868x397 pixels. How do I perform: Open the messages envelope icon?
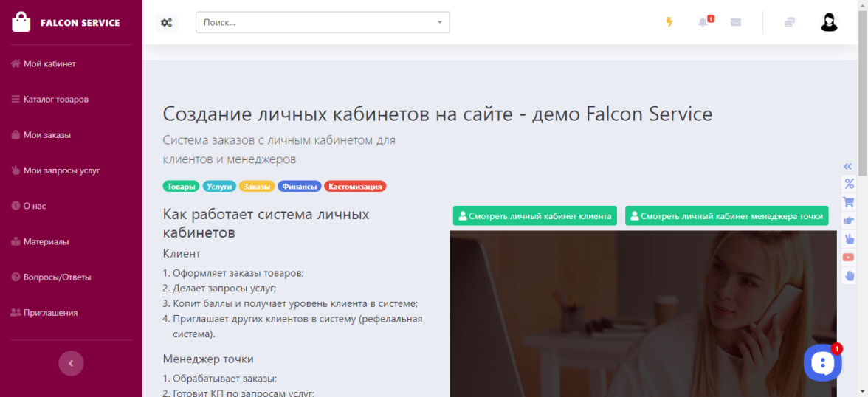(x=736, y=22)
